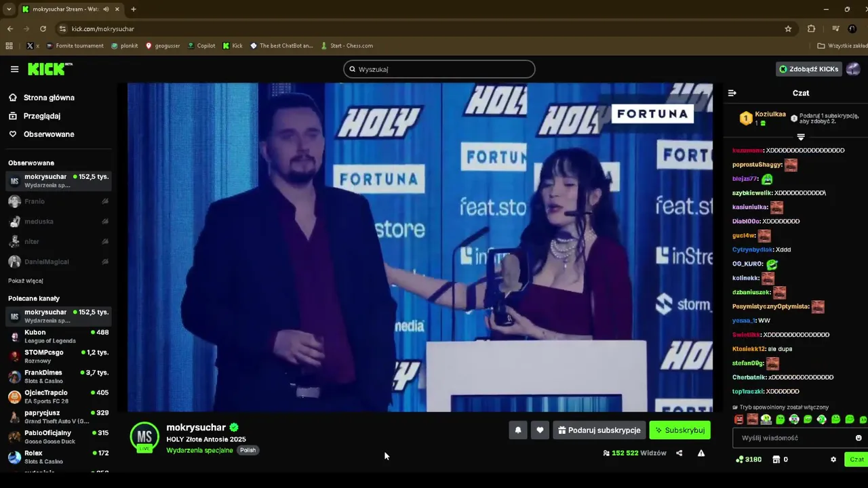Click the streamer's verified badge
The image size is (868, 488).
click(234, 428)
